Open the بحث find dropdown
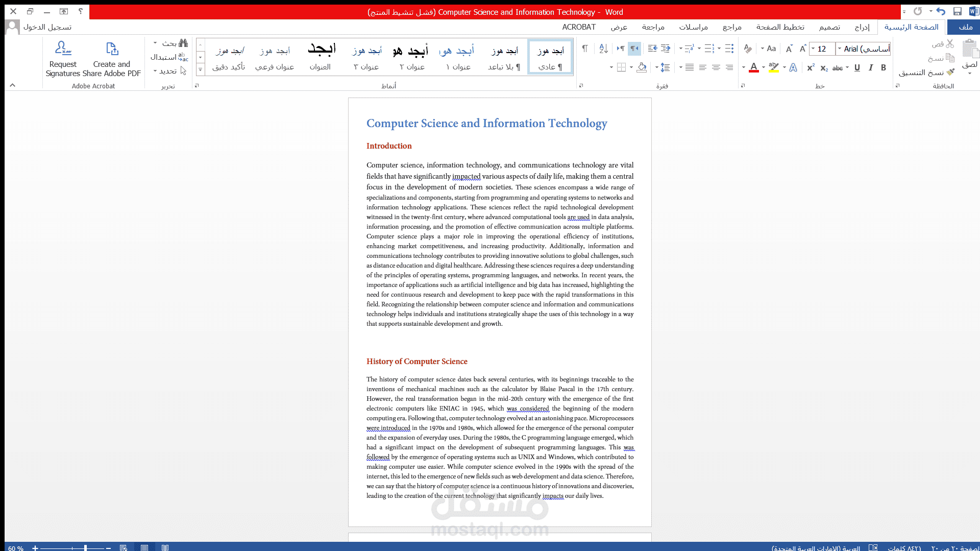The height and width of the screenshot is (551, 980). [155, 43]
